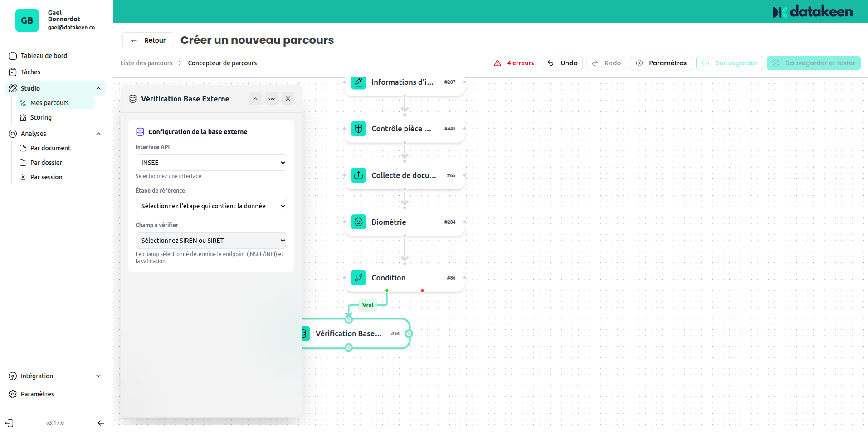Click Undo in the toolbar
Viewport: 868px width, 434px height.
pos(562,63)
